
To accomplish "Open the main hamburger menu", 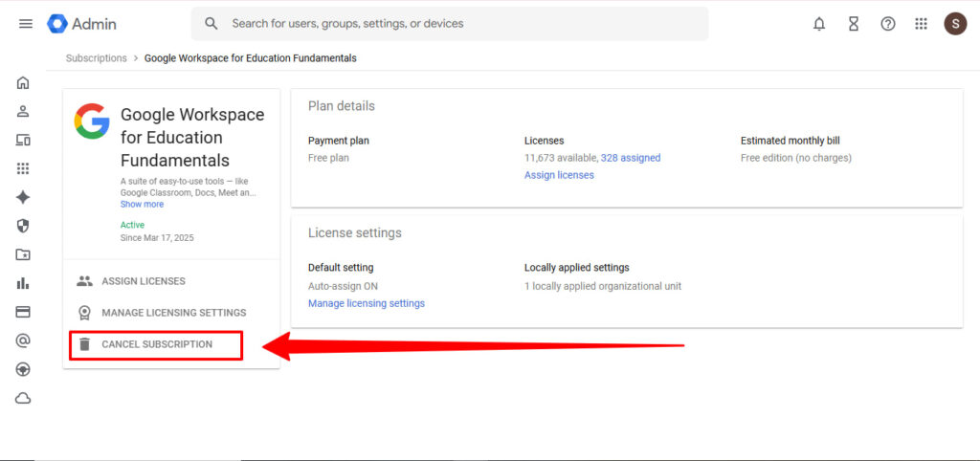I will 26,24.
